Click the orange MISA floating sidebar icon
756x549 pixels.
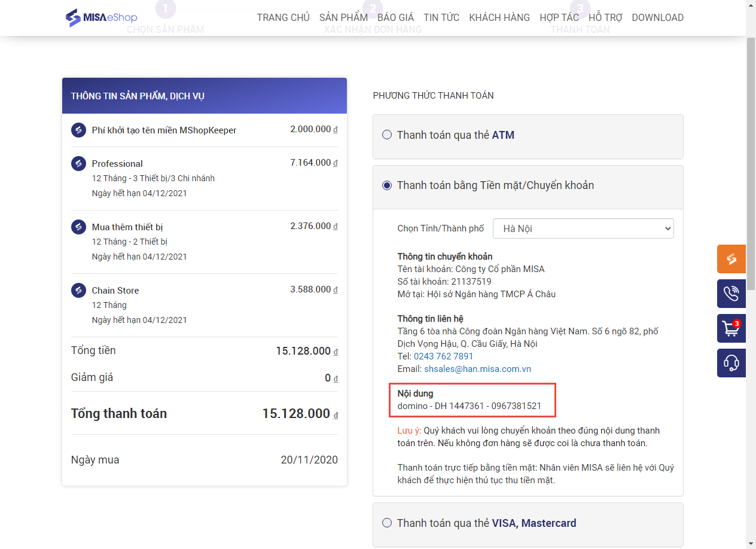point(731,259)
